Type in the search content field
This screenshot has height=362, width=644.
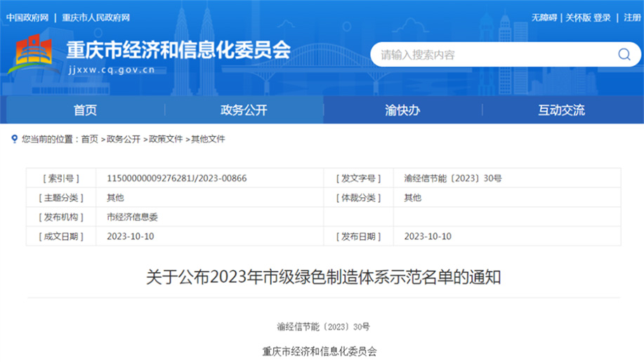[x=492, y=55]
